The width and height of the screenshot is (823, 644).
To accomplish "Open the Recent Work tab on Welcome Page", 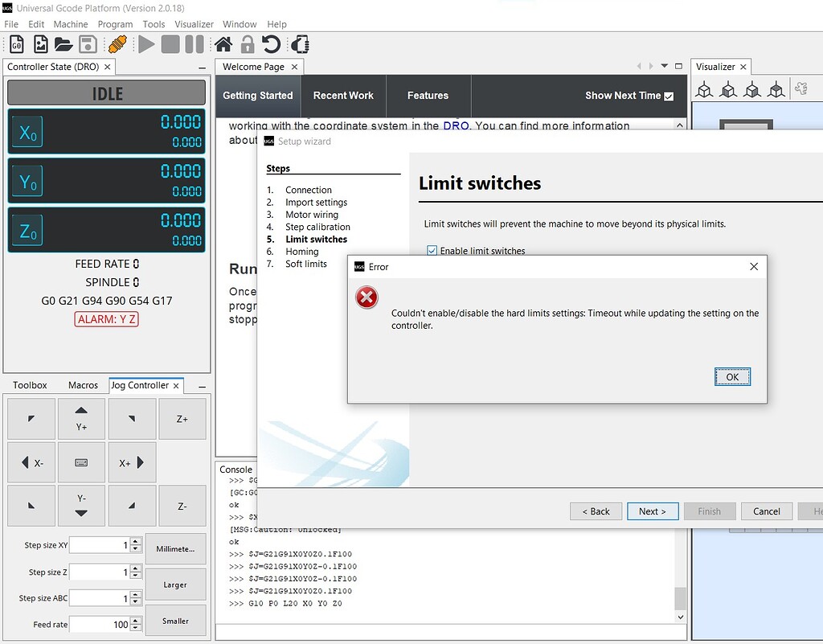I will point(343,96).
